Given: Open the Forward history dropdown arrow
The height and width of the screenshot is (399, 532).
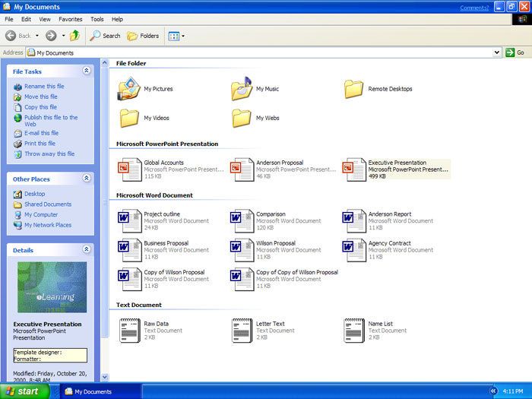Looking at the screenshot, I should click(x=63, y=36).
